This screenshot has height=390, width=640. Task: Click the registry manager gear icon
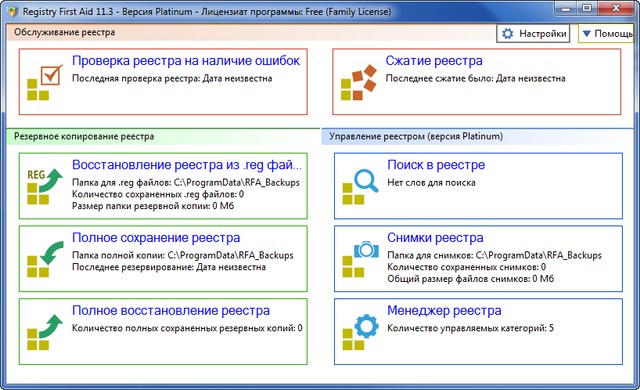tap(360, 332)
